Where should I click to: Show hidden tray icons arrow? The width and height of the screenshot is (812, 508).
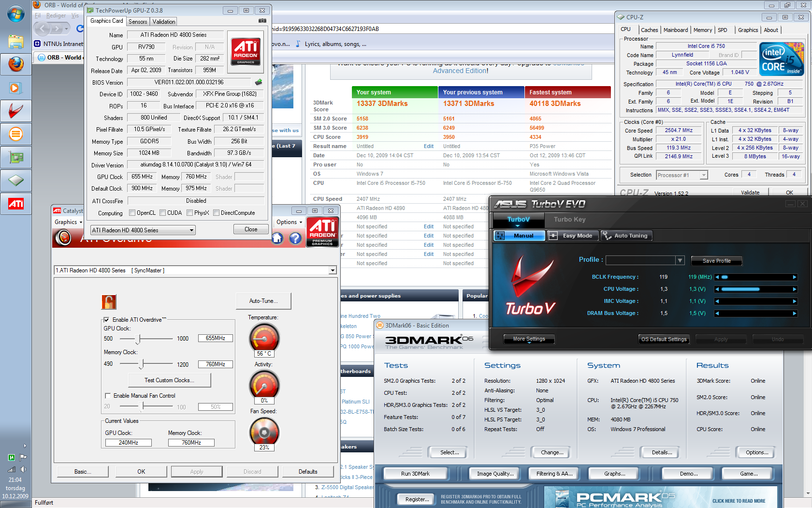(x=25, y=446)
